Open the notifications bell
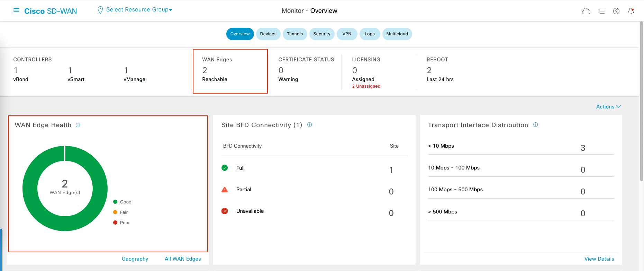This screenshot has width=644, height=271. click(631, 11)
